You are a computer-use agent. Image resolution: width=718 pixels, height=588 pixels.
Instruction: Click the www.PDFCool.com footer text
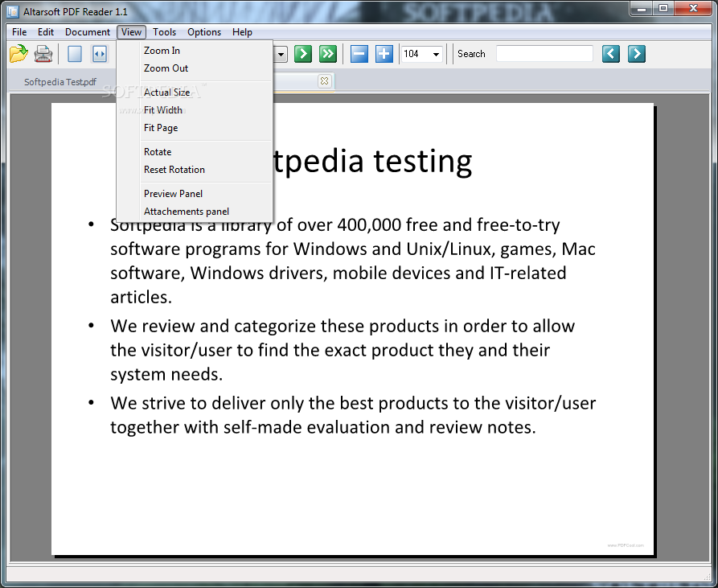[626, 545]
